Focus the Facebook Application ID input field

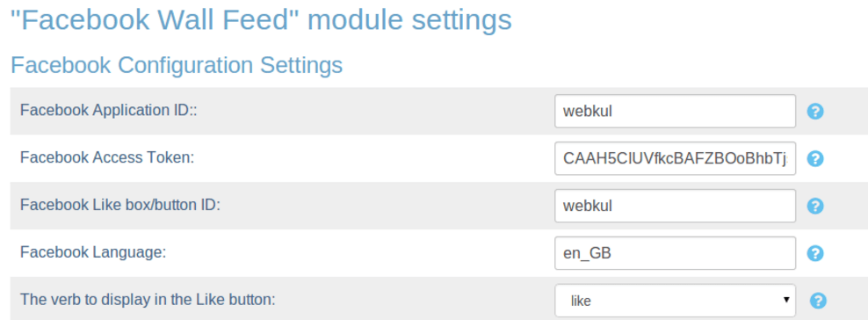point(676,112)
